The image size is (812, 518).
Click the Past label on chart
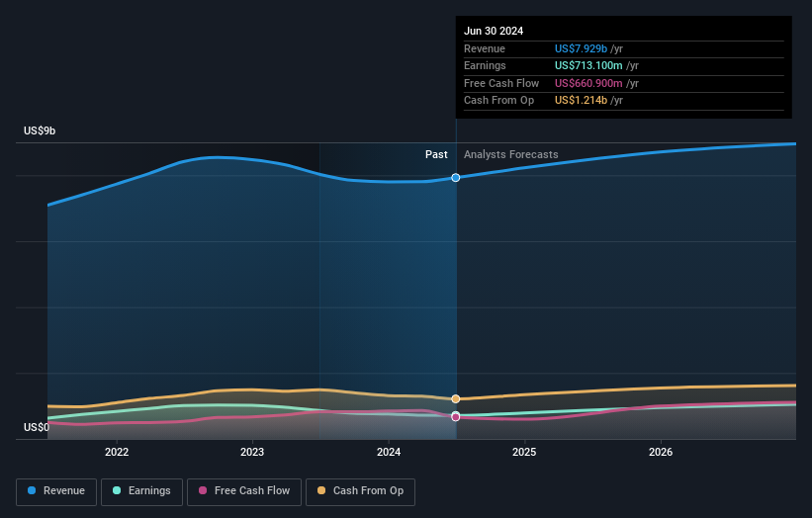pyautogui.click(x=436, y=154)
